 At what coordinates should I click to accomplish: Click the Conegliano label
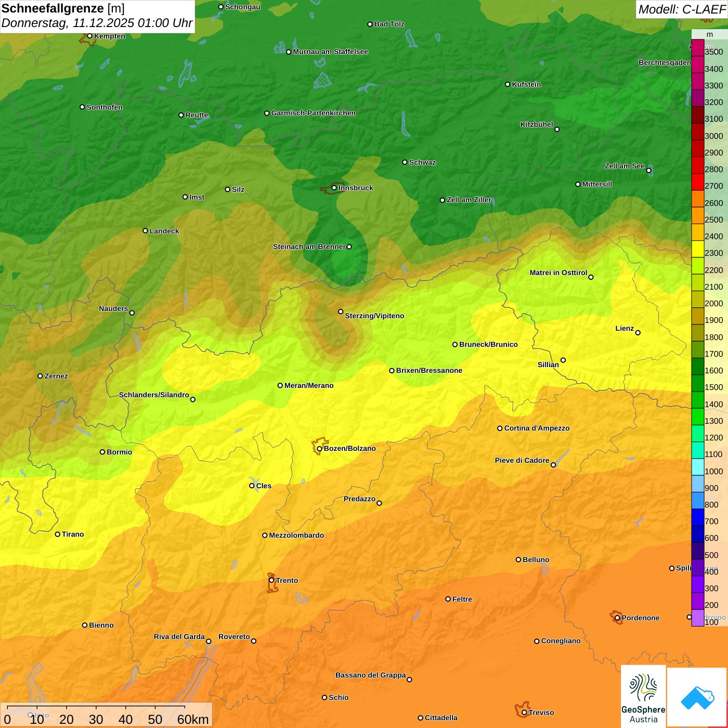click(561, 641)
